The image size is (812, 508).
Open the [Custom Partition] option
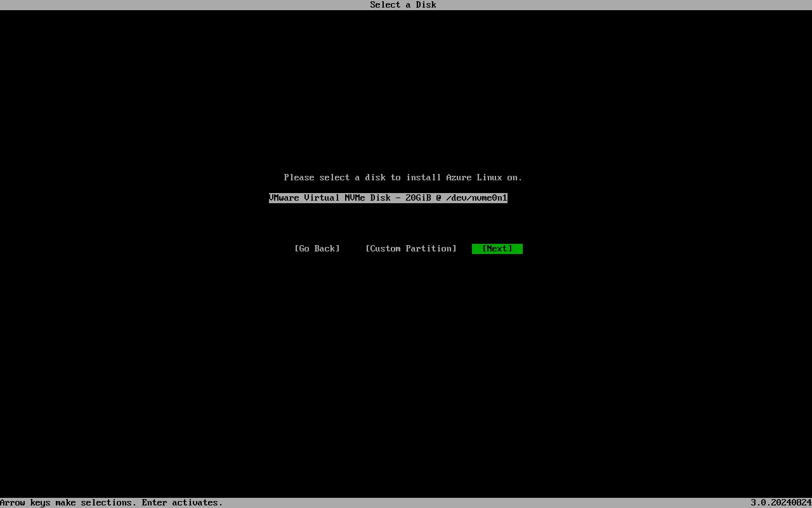pos(411,248)
